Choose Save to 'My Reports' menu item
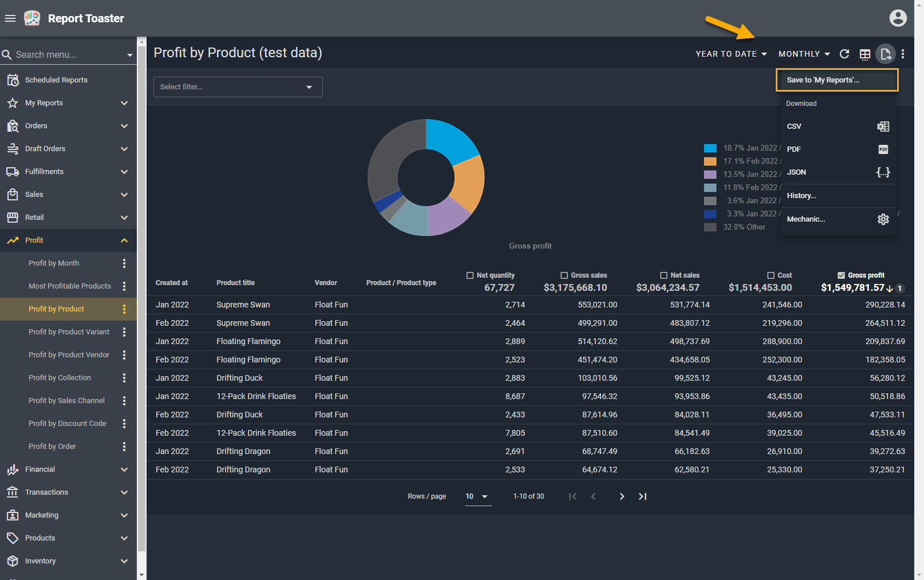Image resolution: width=924 pixels, height=580 pixels. pos(836,80)
